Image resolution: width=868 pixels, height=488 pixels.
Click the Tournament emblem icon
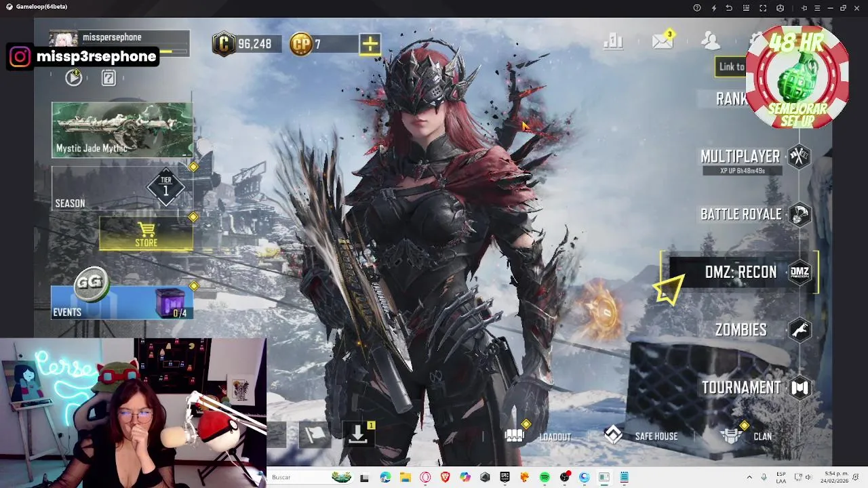point(800,388)
